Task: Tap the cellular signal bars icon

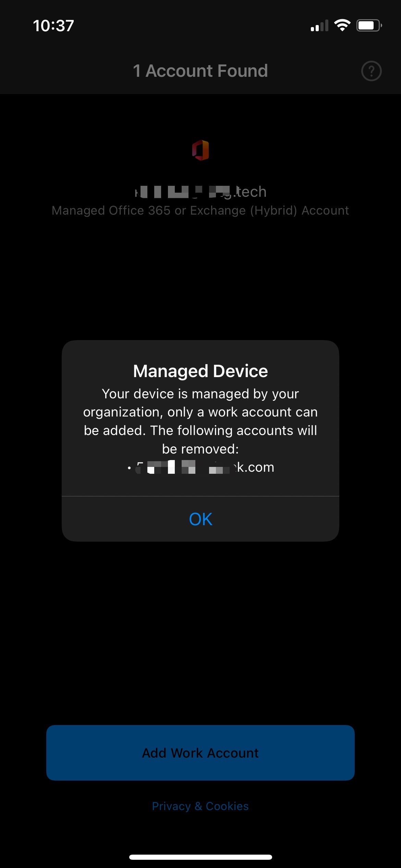Action: tap(319, 26)
